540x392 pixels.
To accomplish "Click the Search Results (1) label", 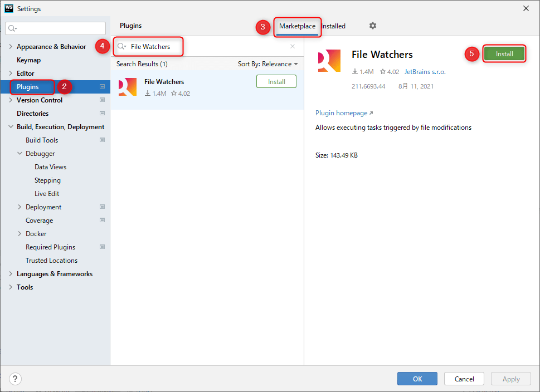I will point(142,64).
